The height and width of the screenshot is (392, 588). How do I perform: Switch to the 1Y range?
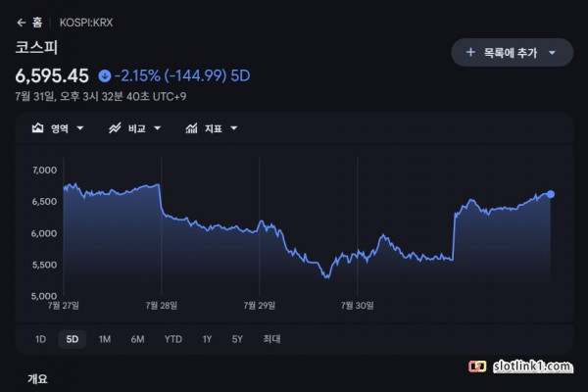pyautogui.click(x=207, y=339)
